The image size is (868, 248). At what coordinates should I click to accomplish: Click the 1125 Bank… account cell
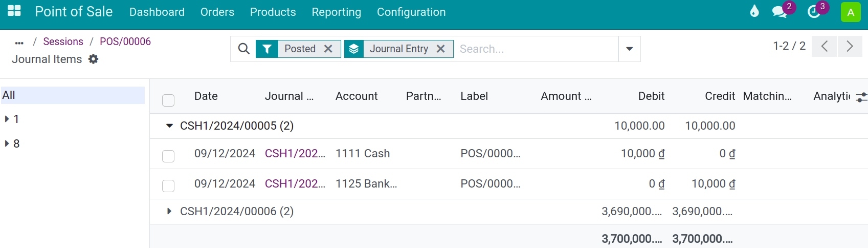tap(366, 183)
